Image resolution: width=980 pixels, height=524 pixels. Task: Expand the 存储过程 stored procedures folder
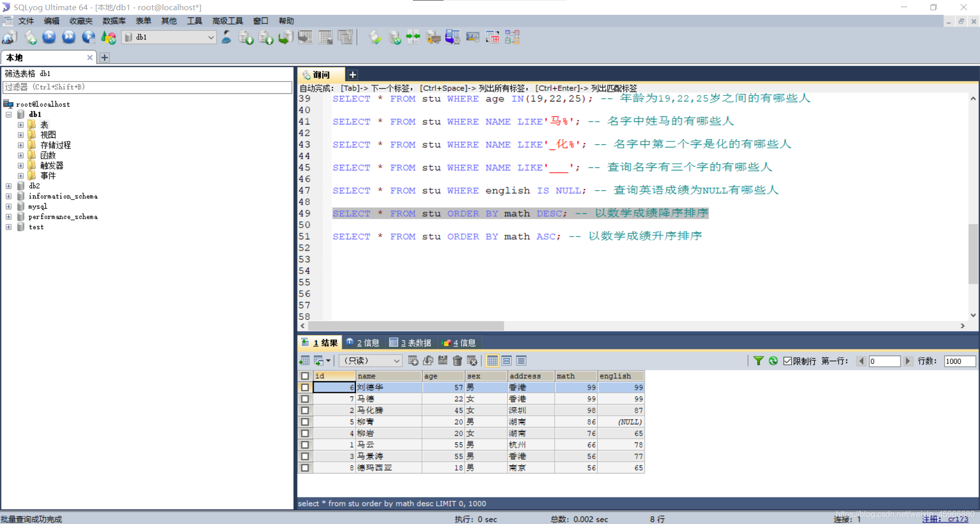click(x=20, y=145)
